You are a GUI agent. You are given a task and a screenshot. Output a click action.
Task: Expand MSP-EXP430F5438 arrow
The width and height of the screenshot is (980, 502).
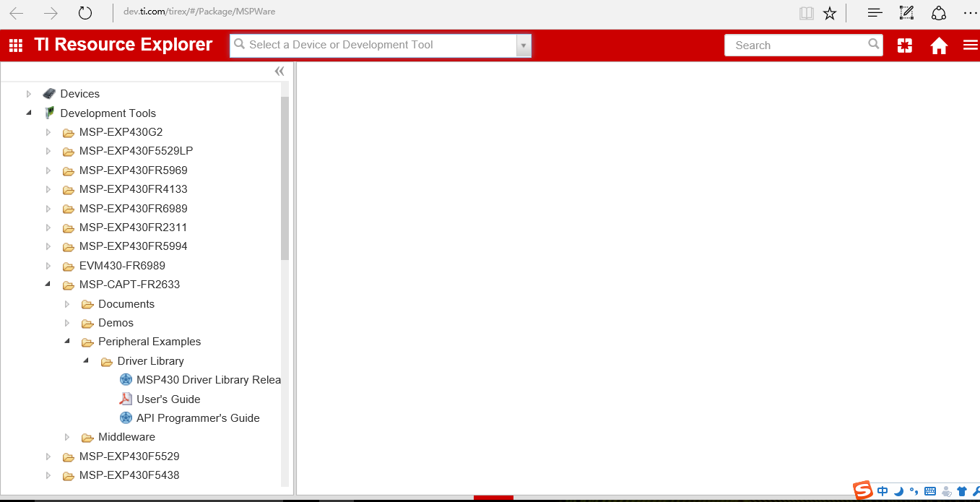click(48, 475)
